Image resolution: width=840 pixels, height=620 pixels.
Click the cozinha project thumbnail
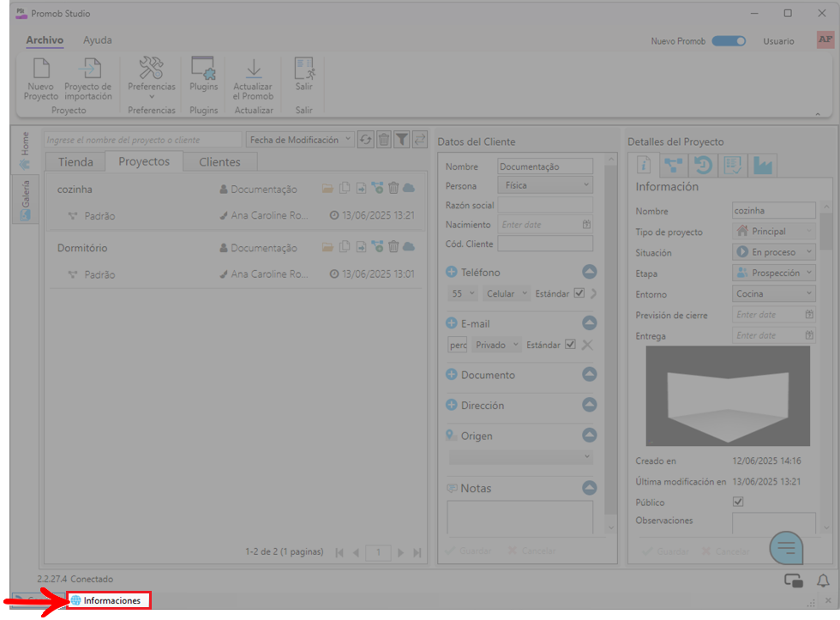(728, 396)
